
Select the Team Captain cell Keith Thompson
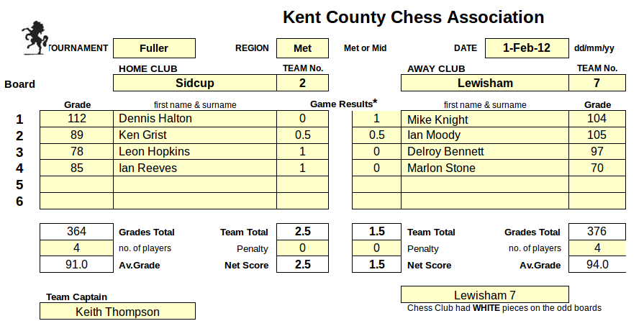117,312
